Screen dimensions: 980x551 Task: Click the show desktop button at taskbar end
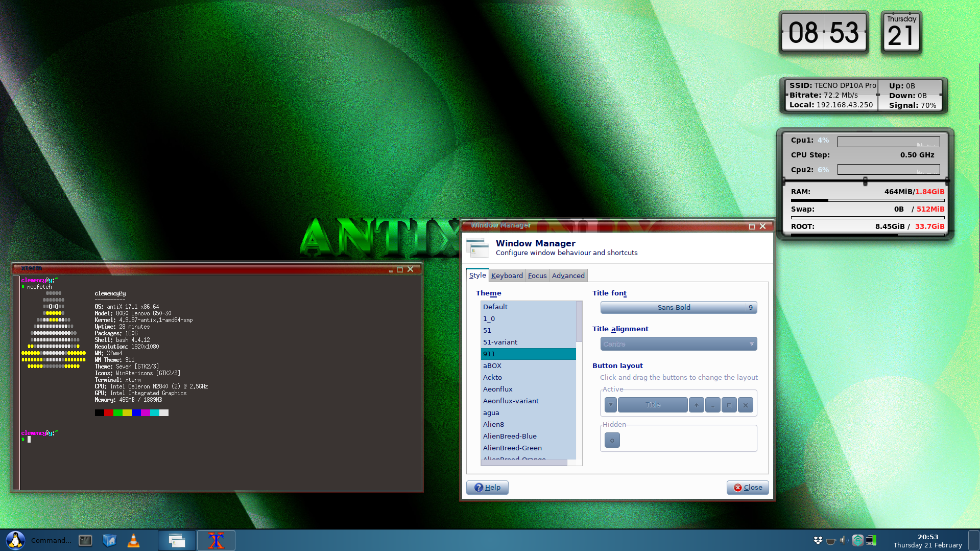[x=973, y=540]
